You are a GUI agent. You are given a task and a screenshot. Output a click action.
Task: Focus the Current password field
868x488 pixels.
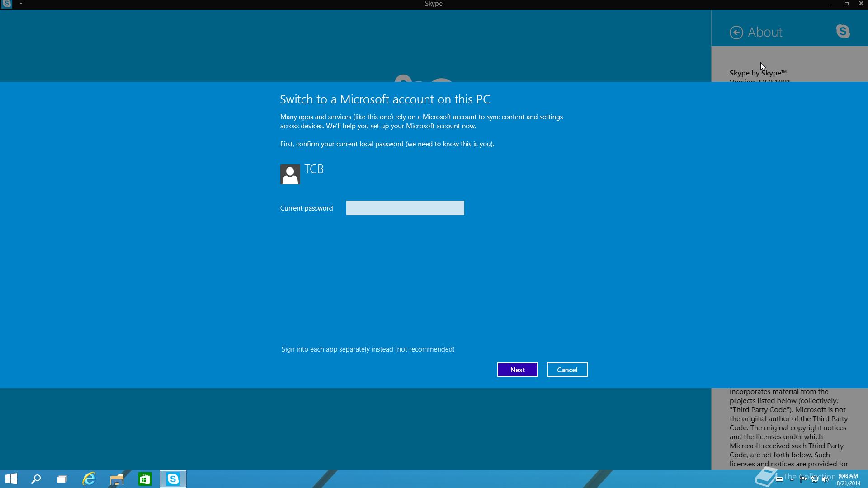(x=405, y=208)
